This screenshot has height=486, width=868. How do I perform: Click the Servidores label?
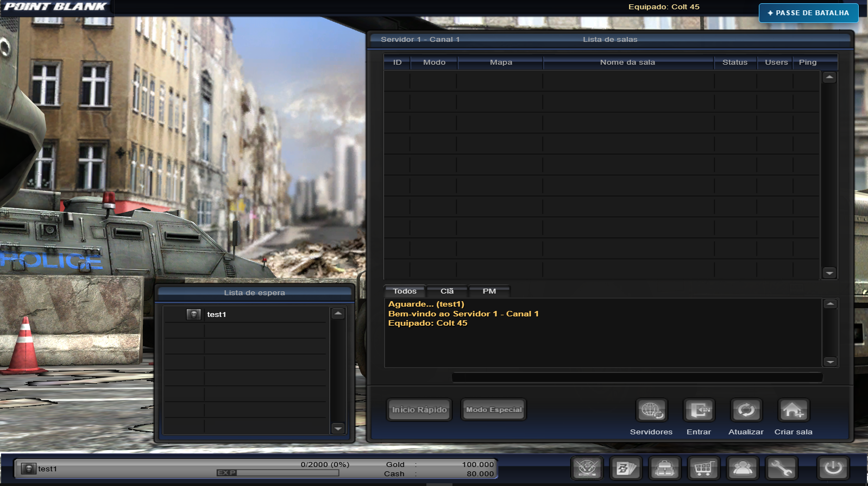click(651, 432)
